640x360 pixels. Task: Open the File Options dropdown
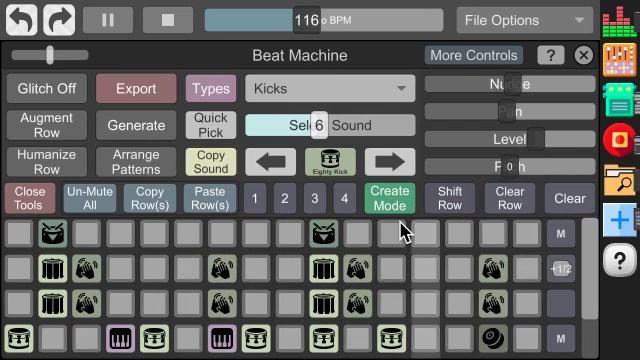(524, 20)
